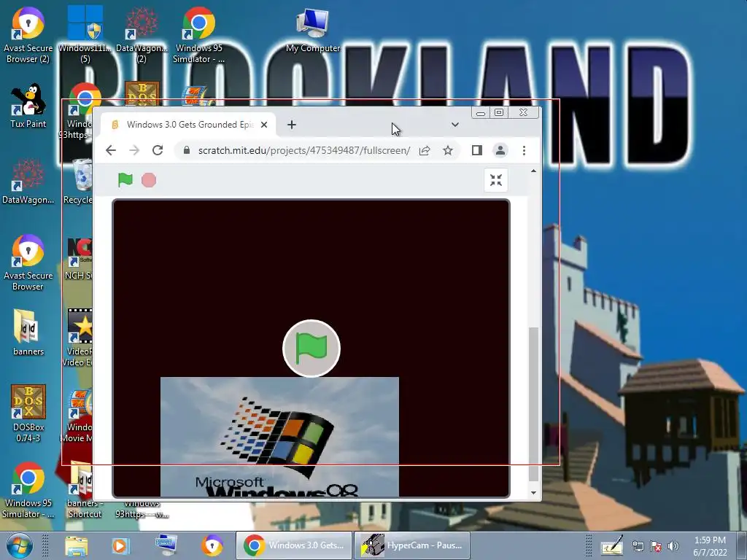
Task: Open the Chrome profile avatar
Action: pos(500,150)
